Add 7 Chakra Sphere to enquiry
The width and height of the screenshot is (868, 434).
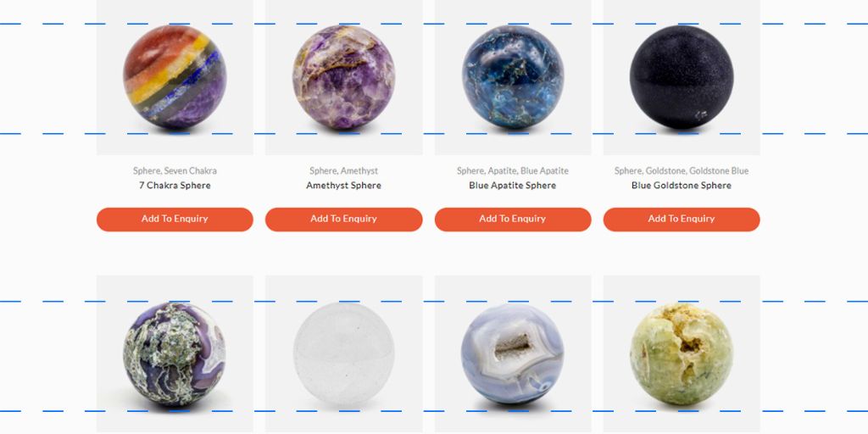[175, 220]
